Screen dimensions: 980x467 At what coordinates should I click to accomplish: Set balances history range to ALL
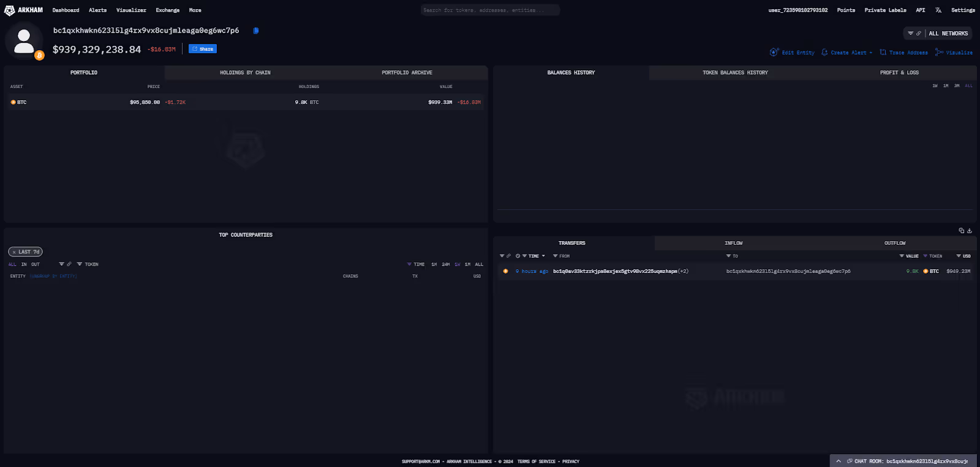click(968, 86)
